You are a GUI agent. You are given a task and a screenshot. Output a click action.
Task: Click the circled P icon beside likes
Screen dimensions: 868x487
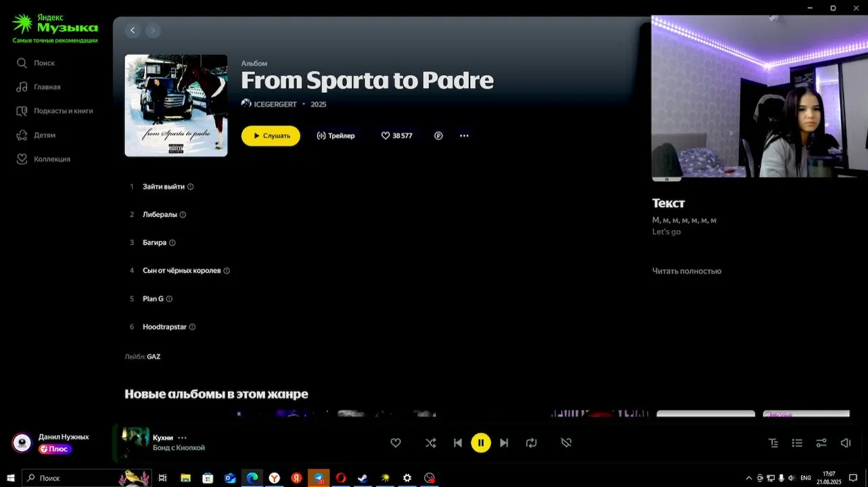[438, 136]
